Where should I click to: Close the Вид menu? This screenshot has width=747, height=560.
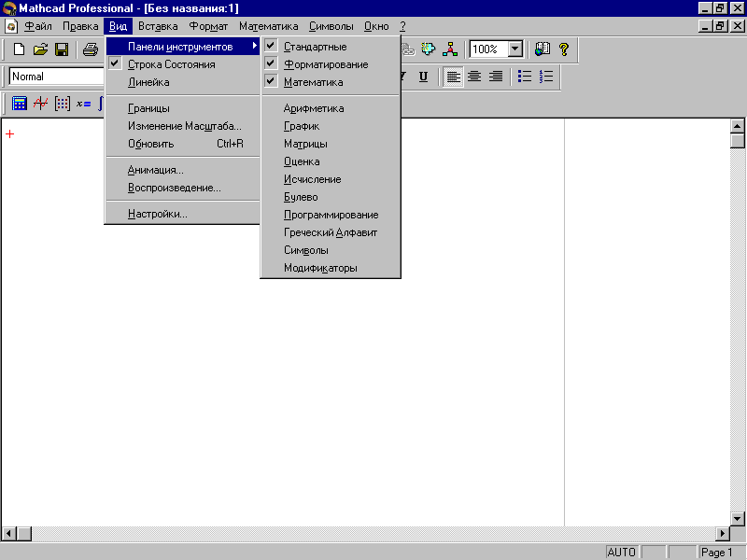tap(118, 26)
